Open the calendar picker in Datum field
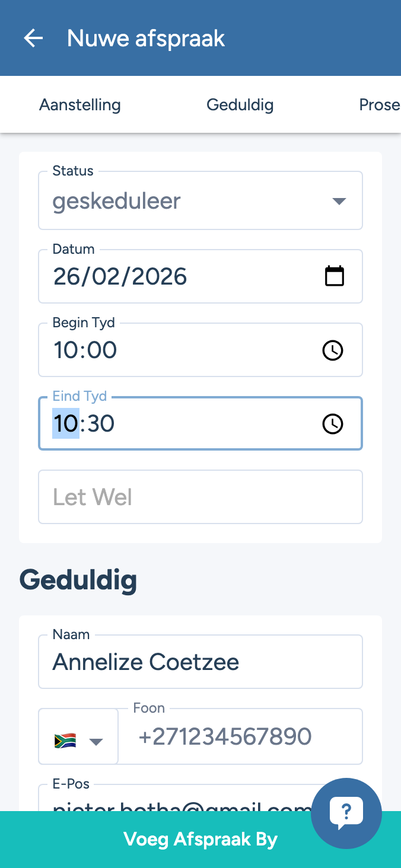 (335, 276)
